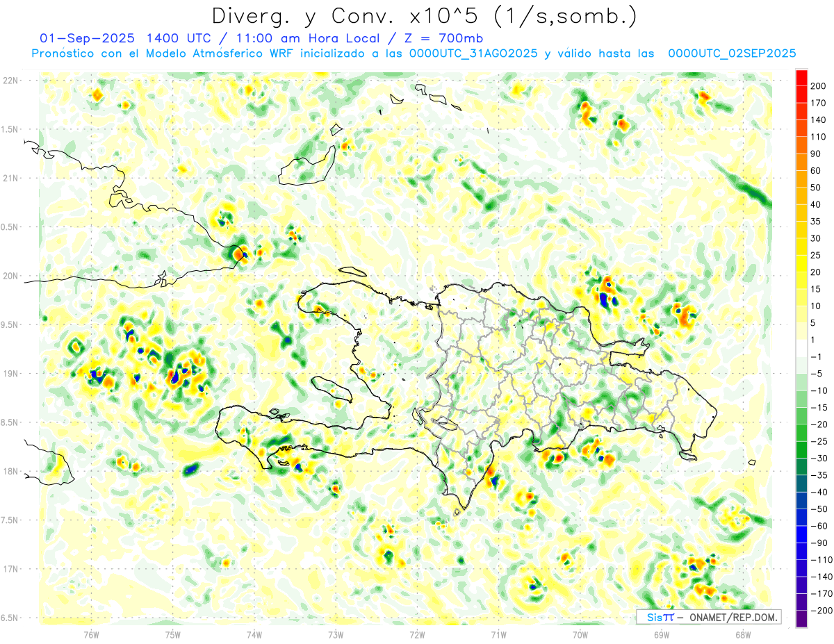Click the '71W' longitude axis label
Image resolution: width=834 pixels, height=644 pixels.
(498, 634)
